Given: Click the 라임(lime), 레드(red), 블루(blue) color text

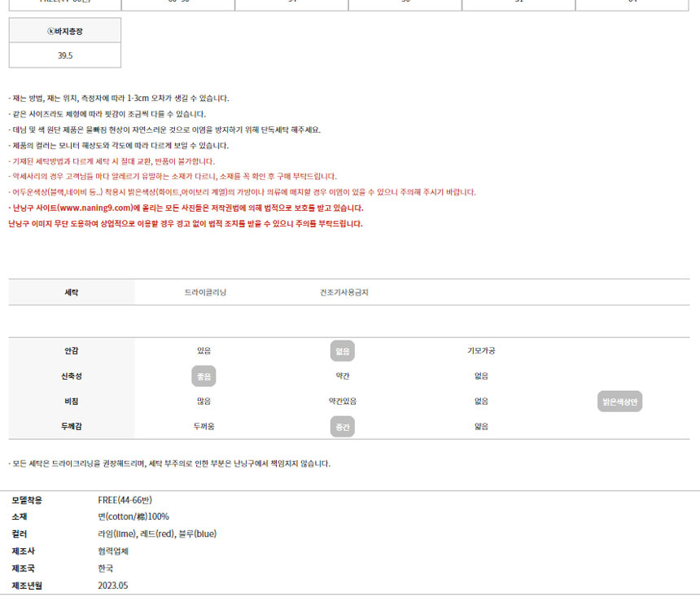Looking at the screenshot, I should [157, 534].
